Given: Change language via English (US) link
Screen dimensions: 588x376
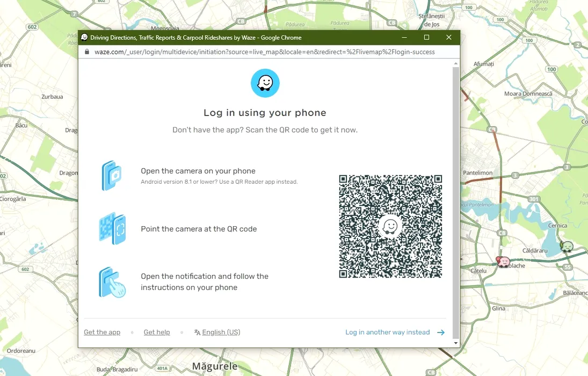Looking at the screenshot, I should click(x=221, y=332).
